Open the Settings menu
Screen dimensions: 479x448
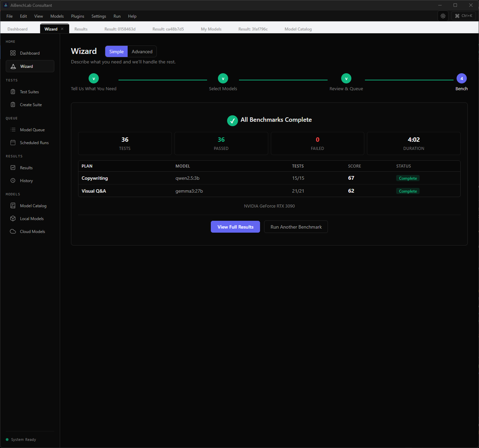pos(99,16)
